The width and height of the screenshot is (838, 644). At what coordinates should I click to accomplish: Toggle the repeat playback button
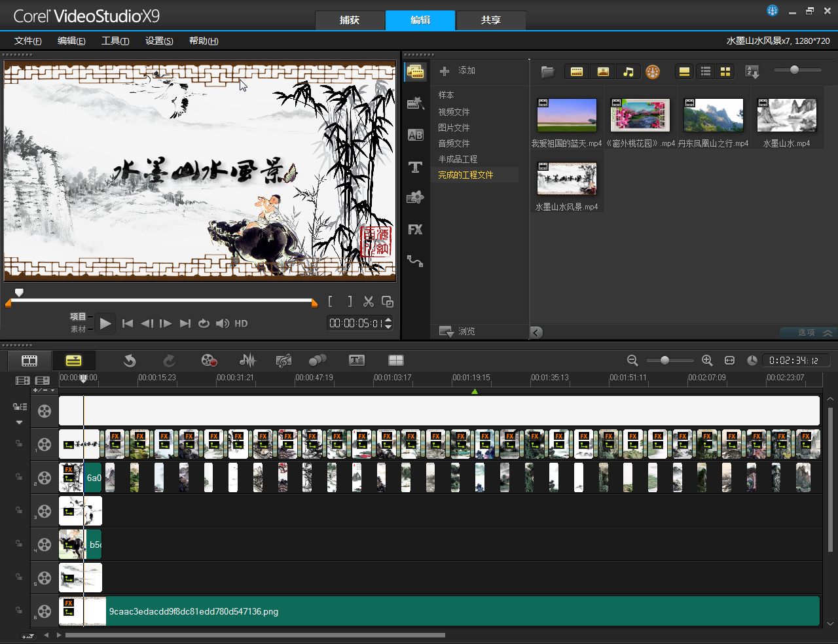pyautogui.click(x=204, y=323)
